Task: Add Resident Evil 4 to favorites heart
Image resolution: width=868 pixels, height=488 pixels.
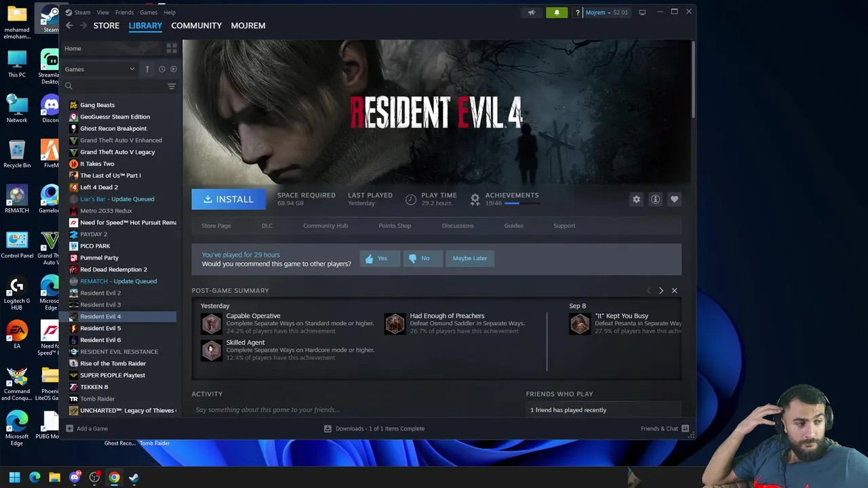Action: tap(674, 199)
